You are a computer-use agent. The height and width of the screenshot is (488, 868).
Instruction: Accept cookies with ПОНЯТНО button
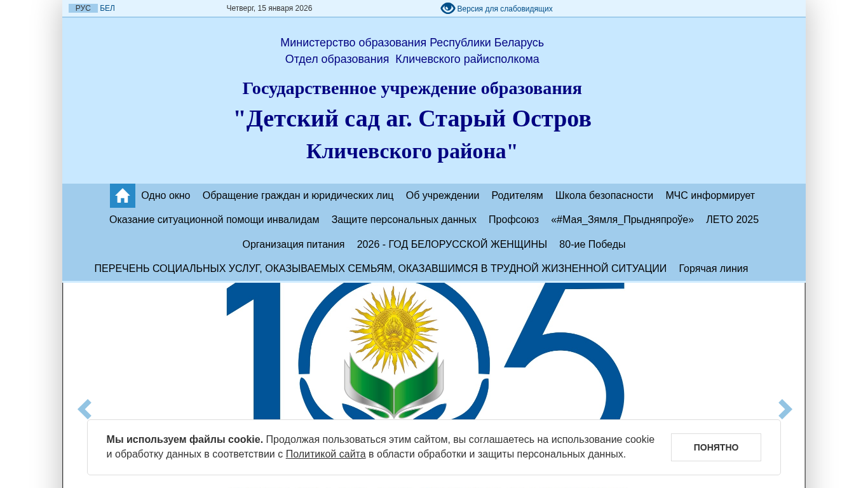point(716,447)
